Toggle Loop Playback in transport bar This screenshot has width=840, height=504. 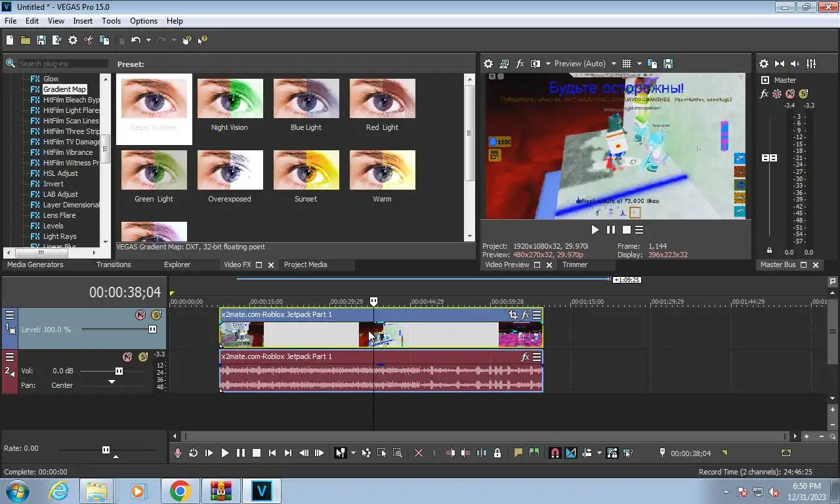click(193, 453)
